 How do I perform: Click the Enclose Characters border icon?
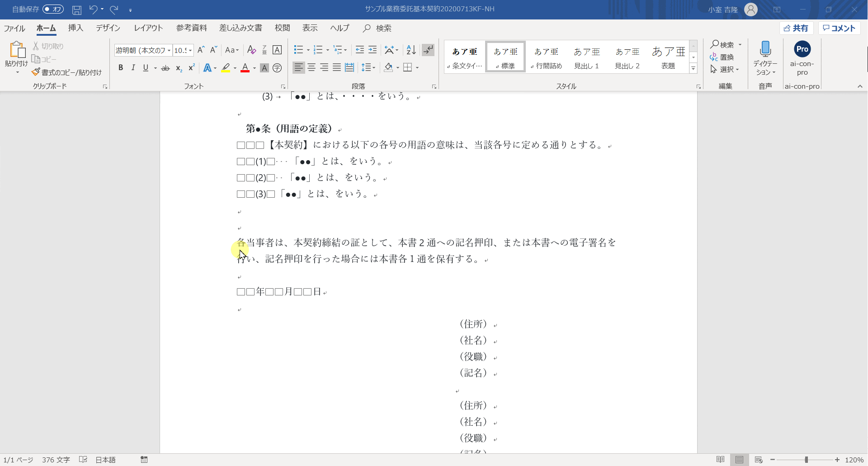click(277, 50)
